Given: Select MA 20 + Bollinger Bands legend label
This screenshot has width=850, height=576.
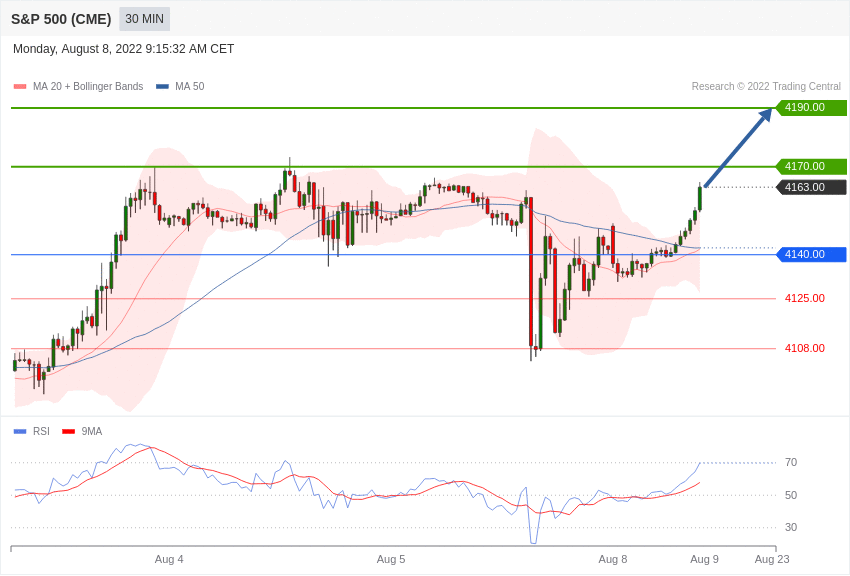Looking at the screenshot, I should point(88,87).
